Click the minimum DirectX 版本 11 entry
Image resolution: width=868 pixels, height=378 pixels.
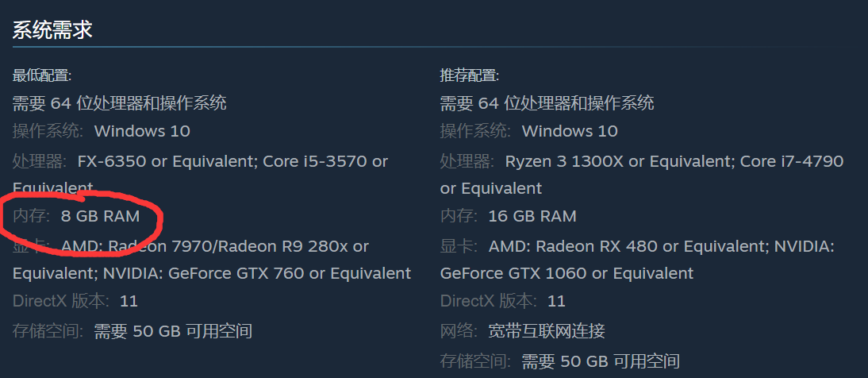[75, 301]
